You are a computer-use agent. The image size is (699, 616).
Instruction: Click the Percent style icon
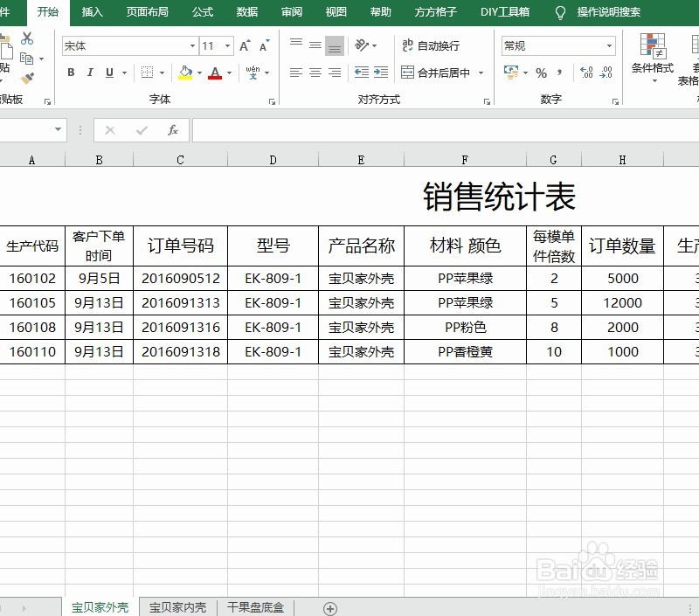pyautogui.click(x=541, y=73)
